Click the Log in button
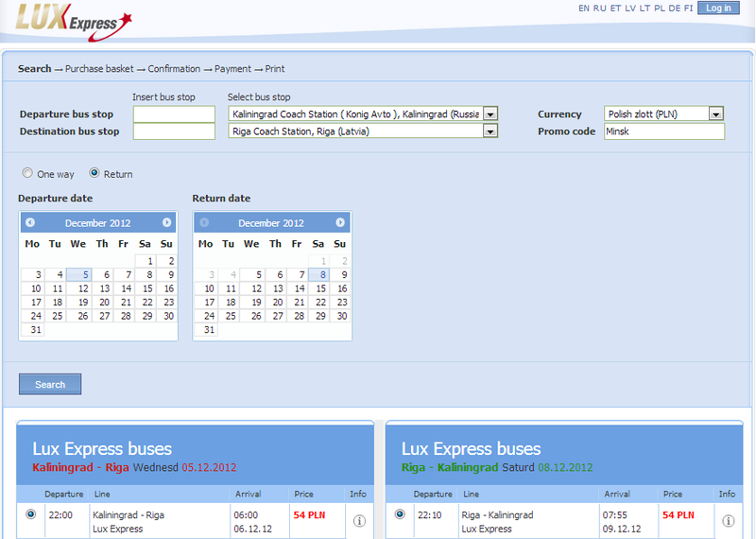 pos(718,8)
